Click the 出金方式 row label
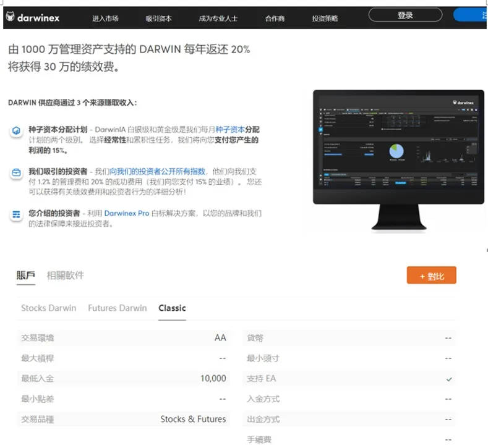 [263, 420]
